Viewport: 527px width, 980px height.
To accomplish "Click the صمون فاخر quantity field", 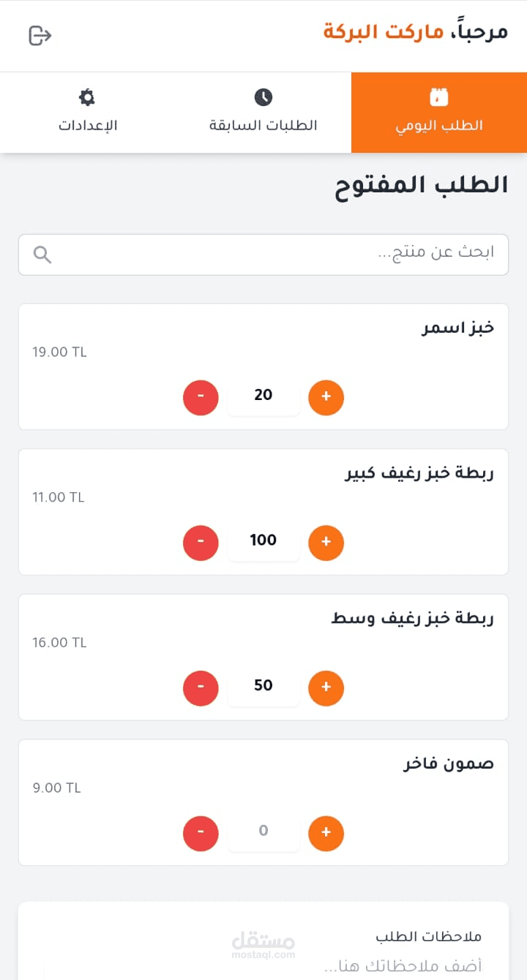I will [263, 832].
